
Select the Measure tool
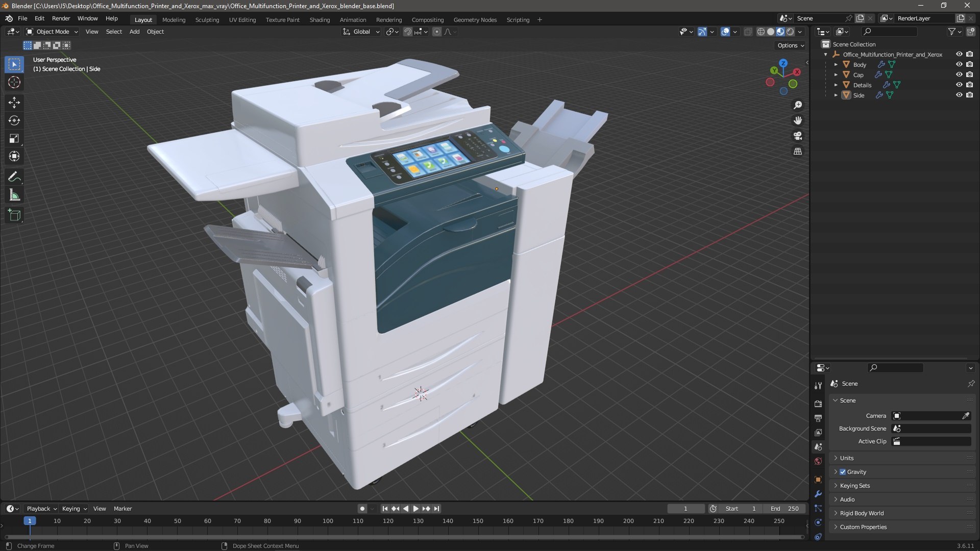coord(14,195)
